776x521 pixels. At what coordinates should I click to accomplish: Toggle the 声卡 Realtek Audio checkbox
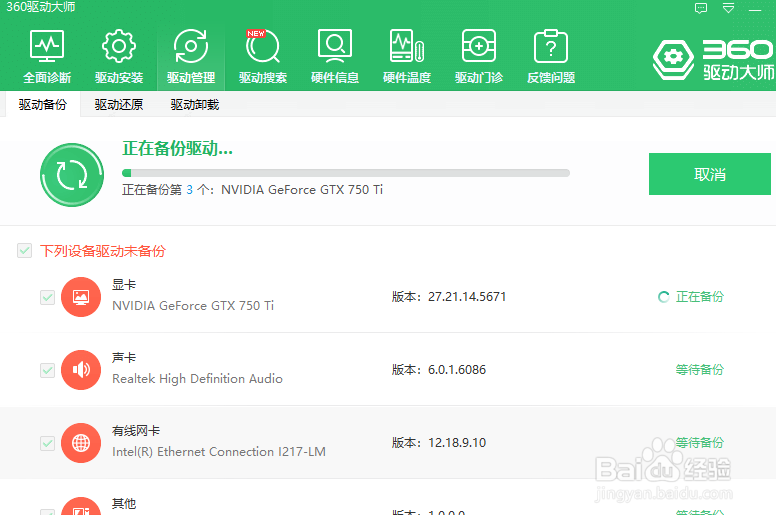[x=48, y=370]
